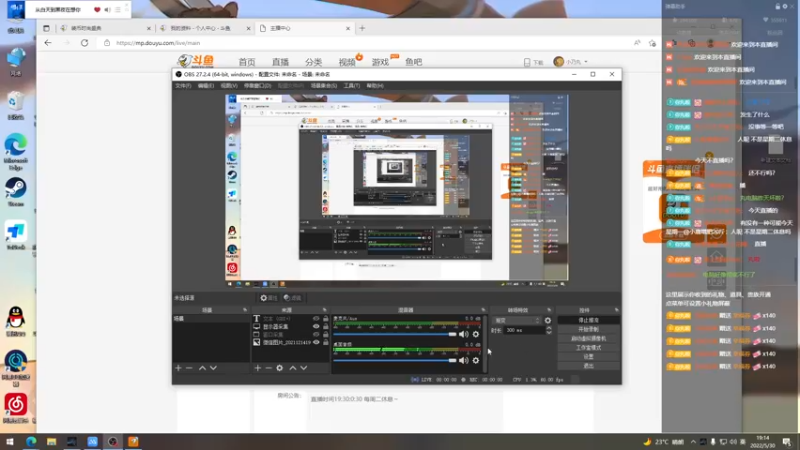
Task: Click Stop Streaming button in Controls
Action: coord(588,320)
